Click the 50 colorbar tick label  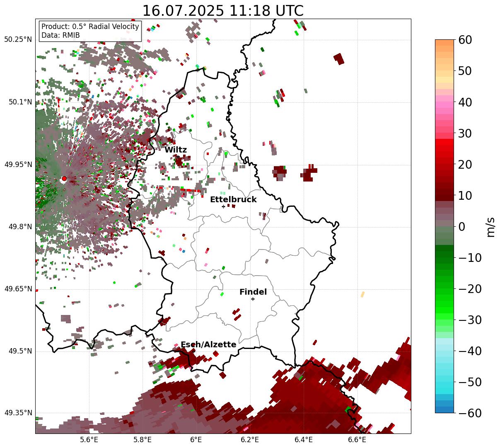pyautogui.click(x=464, y=71)
